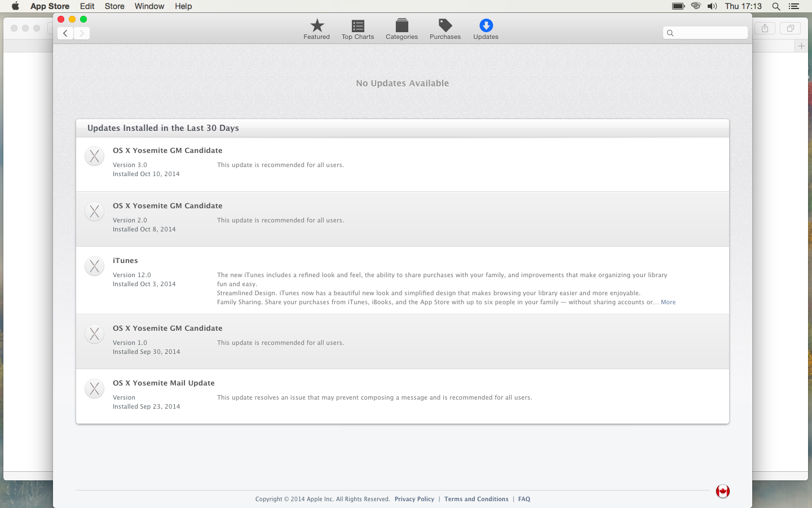Image resolution: width=812 pixels, height=508 pixels.
Task: Click the new tab plus in background window
Action: tap(801, 46)
